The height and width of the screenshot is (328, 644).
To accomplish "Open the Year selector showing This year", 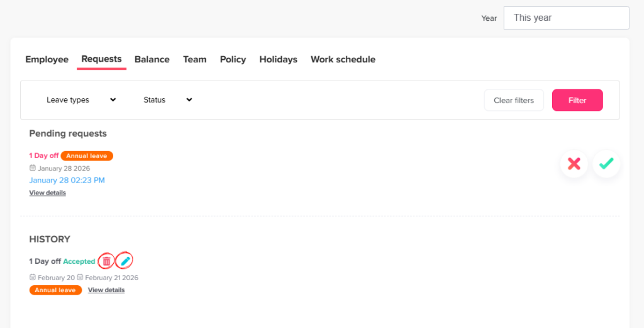I will [566, 18].
